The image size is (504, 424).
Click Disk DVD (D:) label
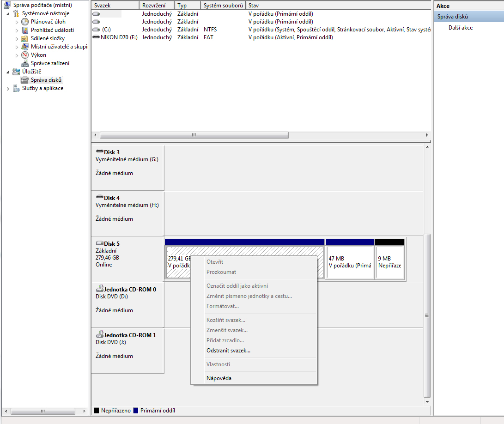click(x=111, y=297)
